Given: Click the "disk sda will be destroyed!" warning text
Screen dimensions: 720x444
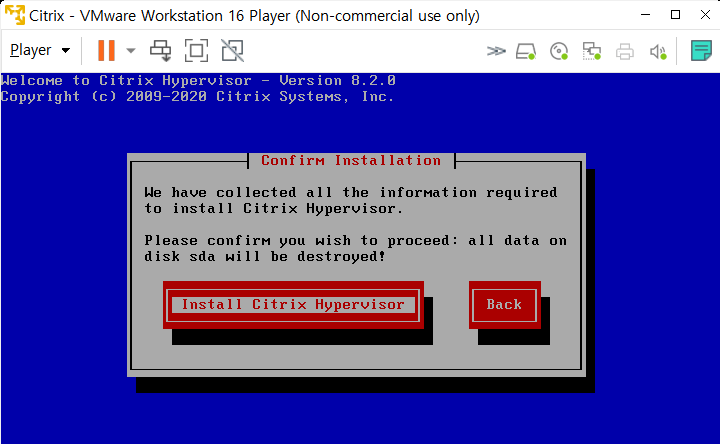Looking at the screenshot, I should [x=264, y=256].
